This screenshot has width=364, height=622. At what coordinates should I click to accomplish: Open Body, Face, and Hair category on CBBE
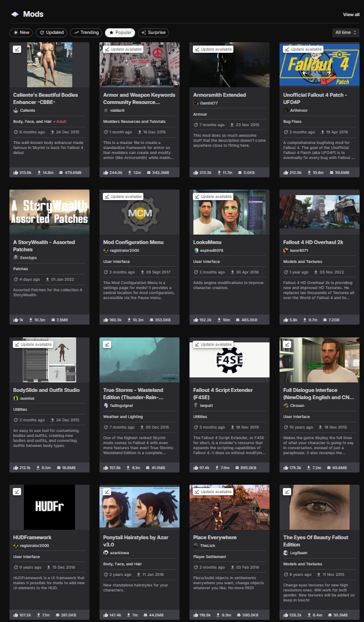point(32,121)
